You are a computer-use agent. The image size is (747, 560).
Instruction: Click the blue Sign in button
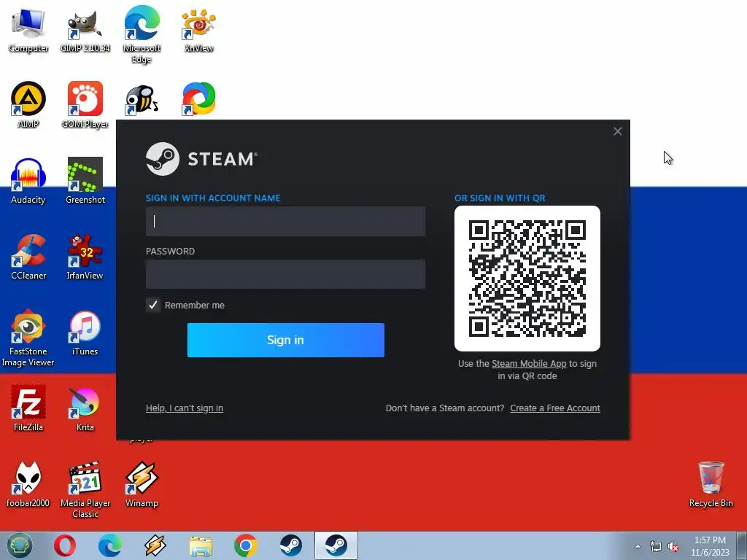285,340
